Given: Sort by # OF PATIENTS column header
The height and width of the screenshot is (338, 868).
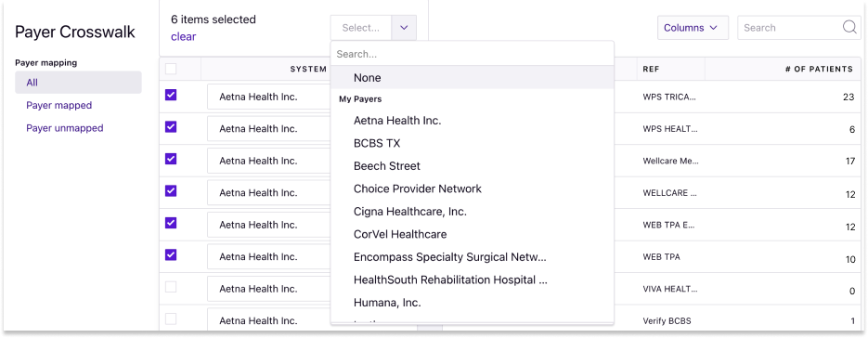Looking at the screenshot, I should tap(819, 70).
